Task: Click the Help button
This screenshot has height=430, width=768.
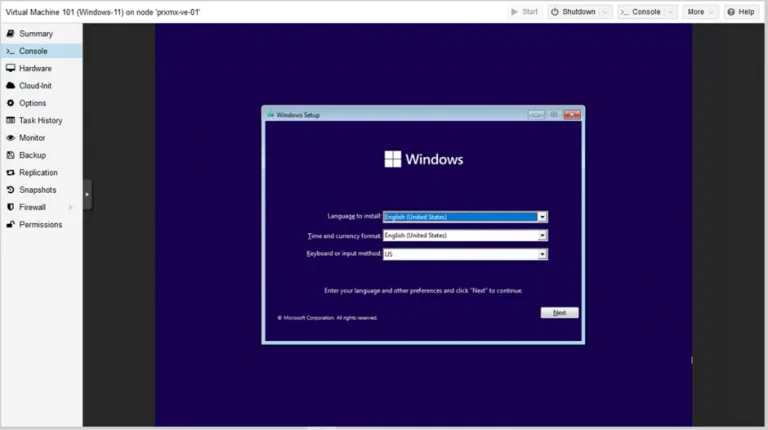Action: [x=741, y=12]
